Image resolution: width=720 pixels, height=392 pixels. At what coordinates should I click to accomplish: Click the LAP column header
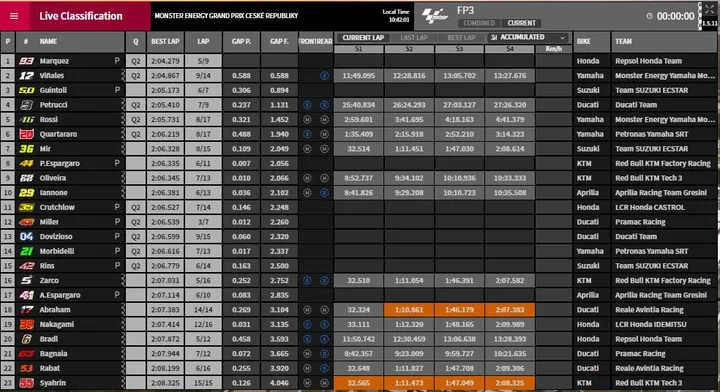coord(203,42)
